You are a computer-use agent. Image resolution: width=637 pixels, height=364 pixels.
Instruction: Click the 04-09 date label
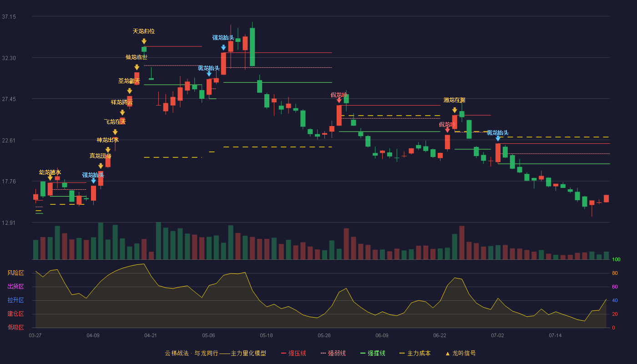click(93, 335)
